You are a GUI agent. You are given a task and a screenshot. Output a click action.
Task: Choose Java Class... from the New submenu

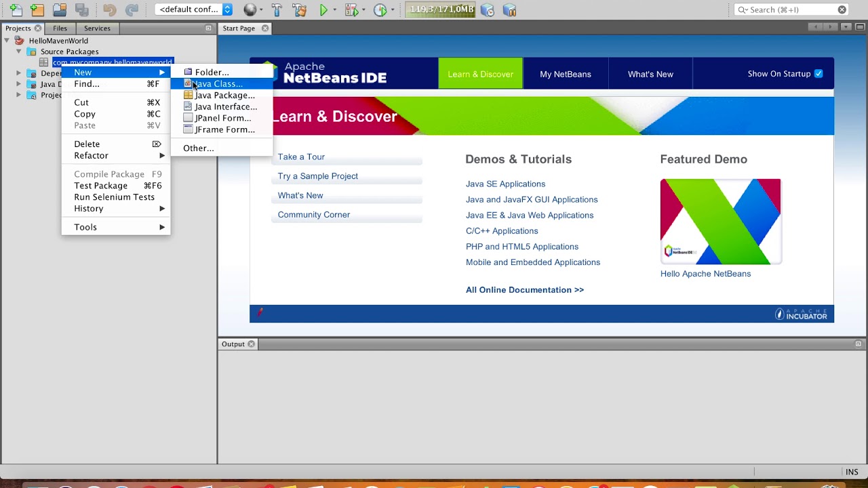tap(222, 83)
